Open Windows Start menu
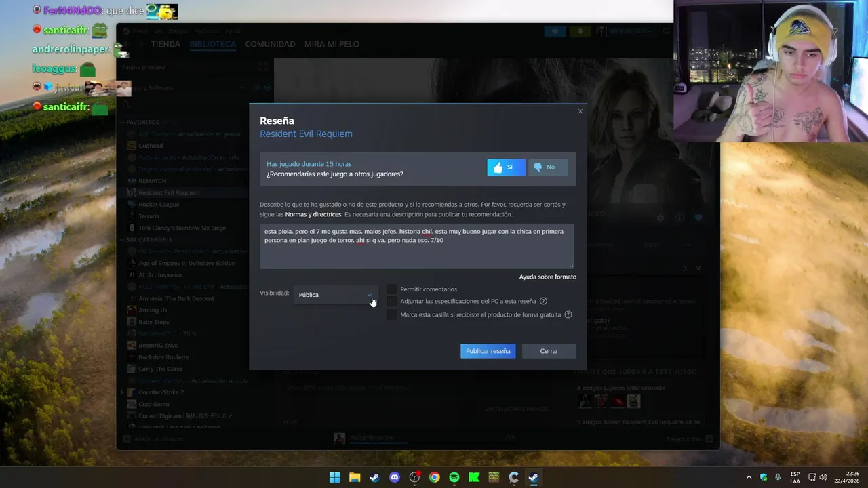Screen dimensions: 868x488 [335, 477]
